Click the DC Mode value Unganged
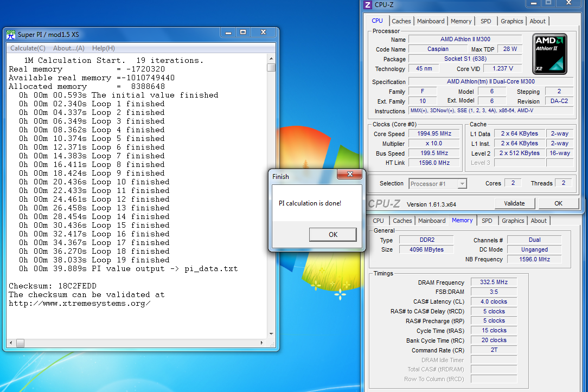This screenshot has width=588, height=392. [x=534, y=249]
